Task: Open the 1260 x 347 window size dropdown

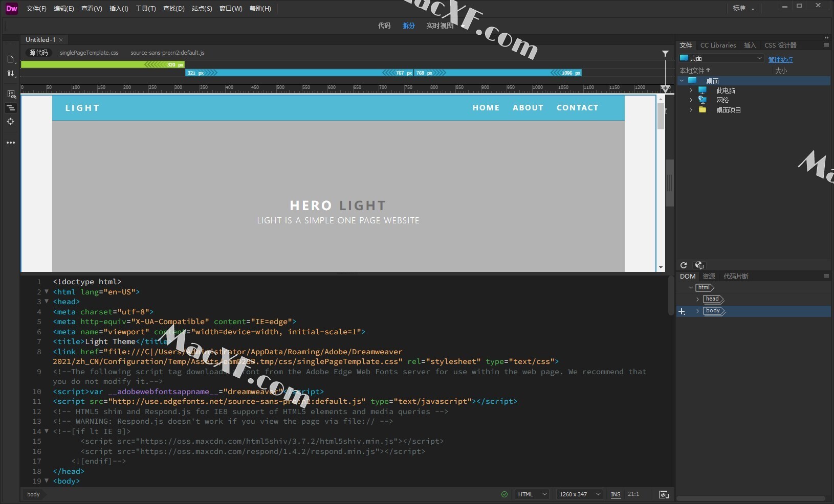Action: point(580,494)
